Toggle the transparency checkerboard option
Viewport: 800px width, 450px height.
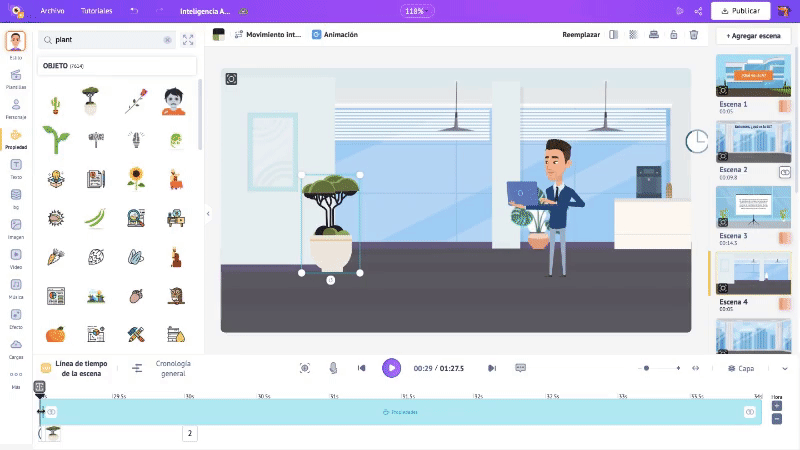click(633, 34)
